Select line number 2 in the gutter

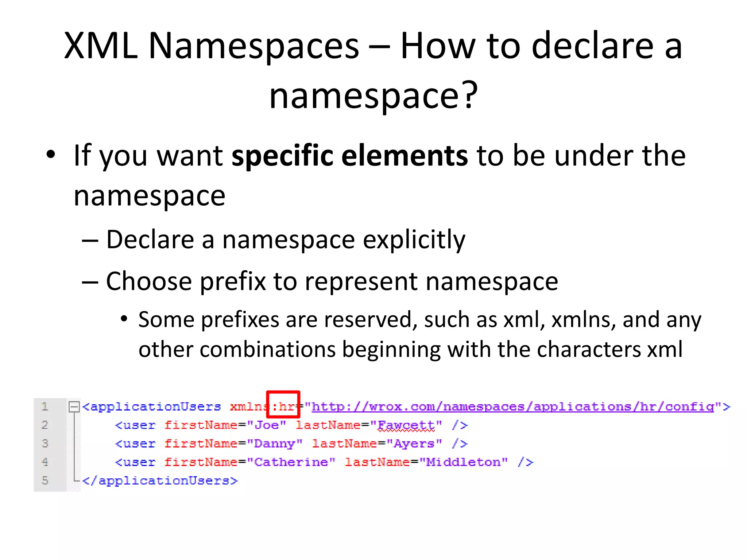coord(45,425)
